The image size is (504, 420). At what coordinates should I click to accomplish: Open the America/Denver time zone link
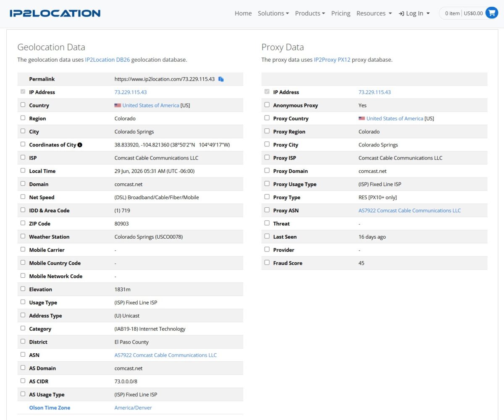(133, 408)
